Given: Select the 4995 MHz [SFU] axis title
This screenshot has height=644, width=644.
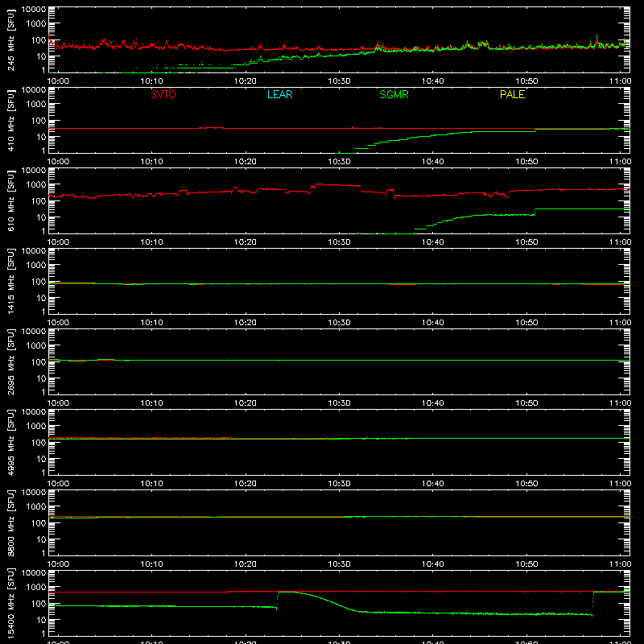Looking at the screenshot, I should (x=11, y=442).
